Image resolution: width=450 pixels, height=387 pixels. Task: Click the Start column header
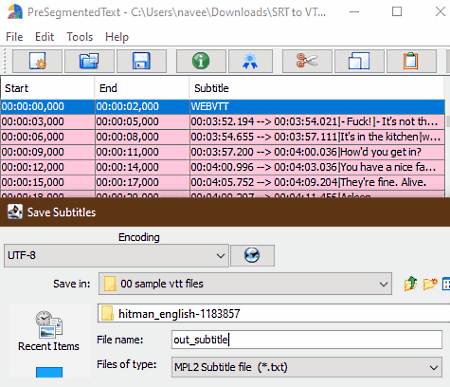click(x=48, y=88)
